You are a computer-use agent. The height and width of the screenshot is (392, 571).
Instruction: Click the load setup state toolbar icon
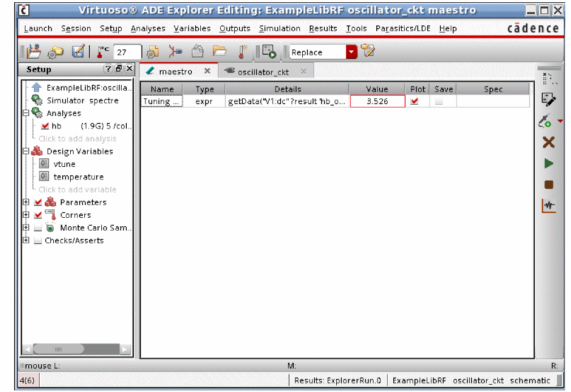(34, 51)
